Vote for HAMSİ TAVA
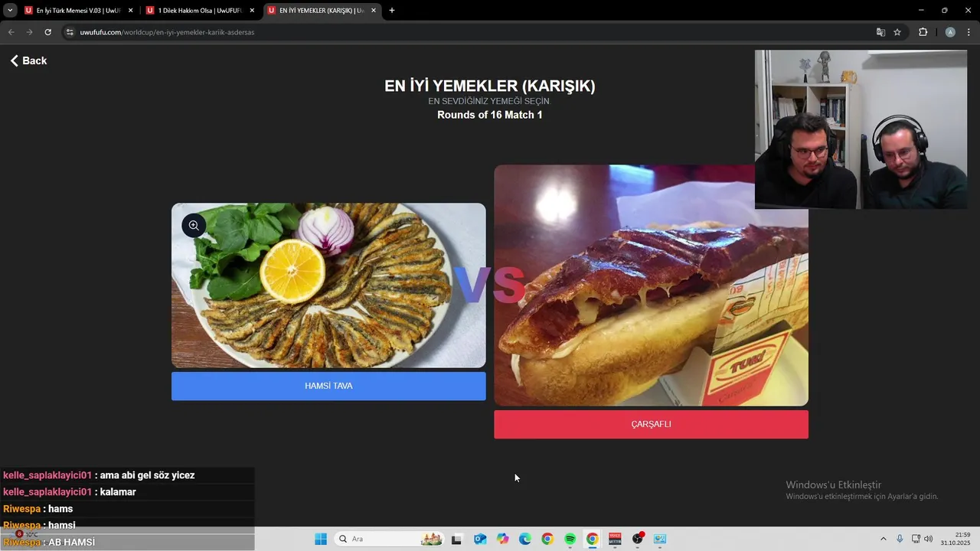 coord(328,386)
